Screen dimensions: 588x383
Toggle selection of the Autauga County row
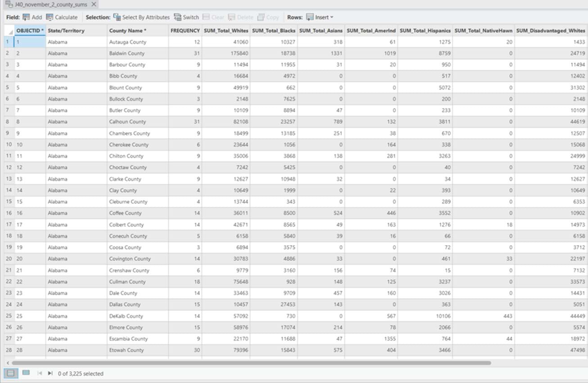tap(7, 41)
